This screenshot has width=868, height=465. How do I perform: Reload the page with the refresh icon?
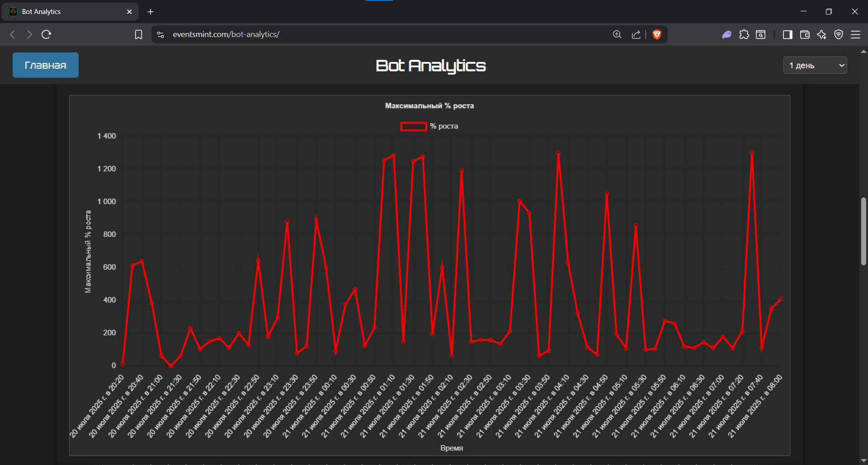(x=46, y=34)
